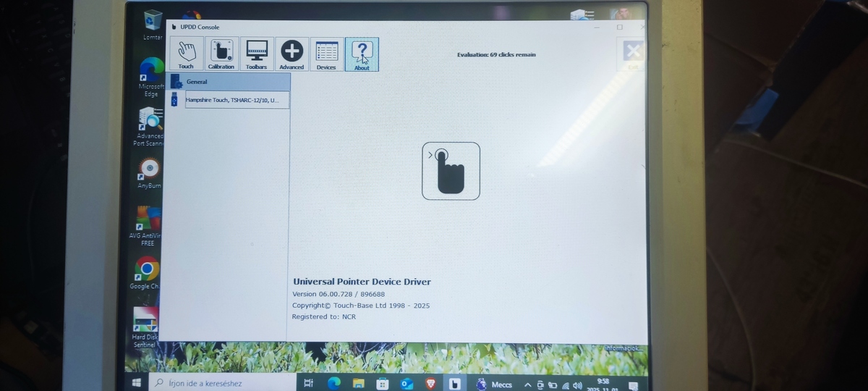Select General in the device list
This screenshot has width=868, height=391.
229,81
